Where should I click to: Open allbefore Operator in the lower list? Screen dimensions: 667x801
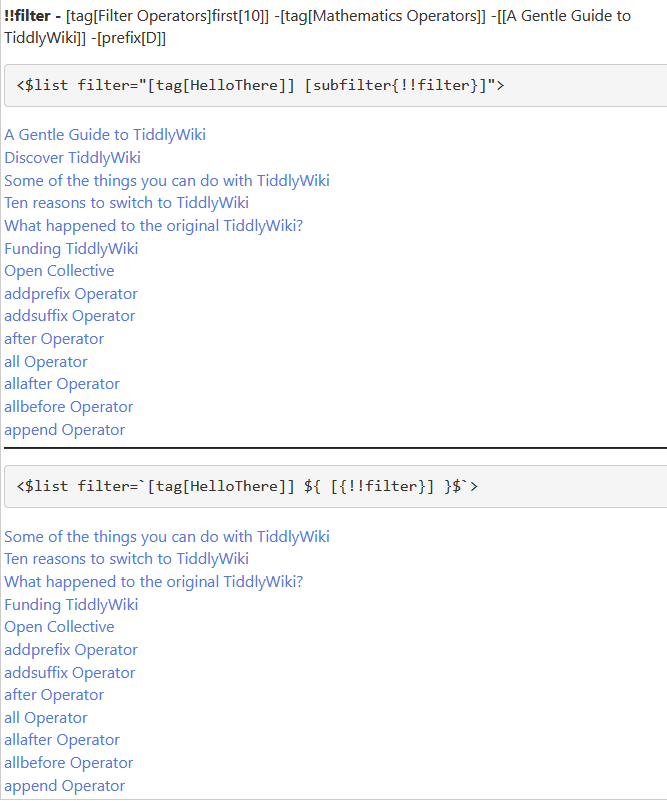click(x=69, y=763)
